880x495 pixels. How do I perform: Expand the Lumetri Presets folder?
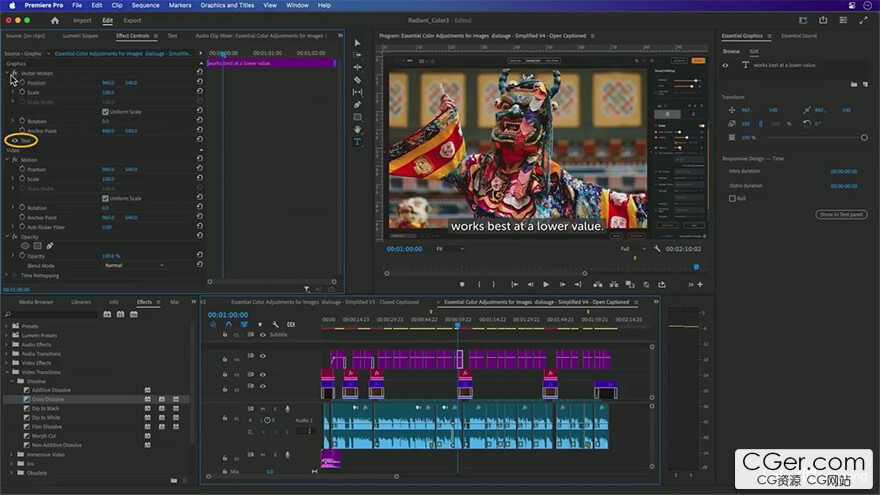7,335
